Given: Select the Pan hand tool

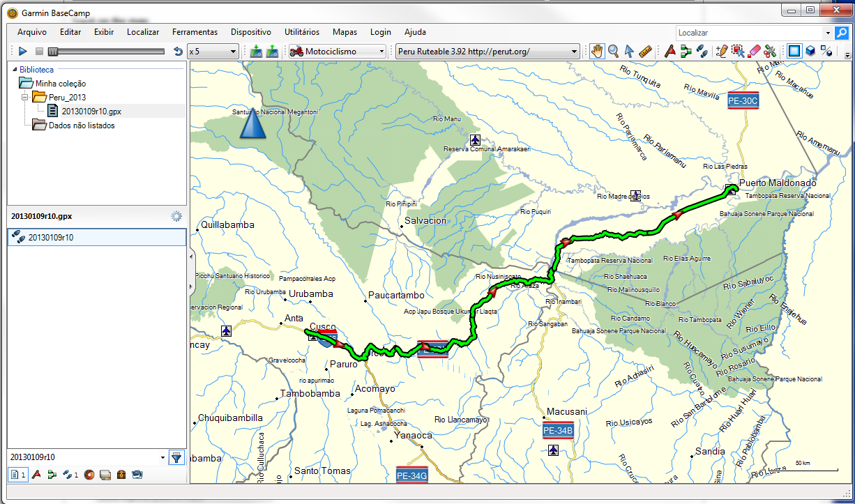Looking at the screenshot, I should point(598,51).
